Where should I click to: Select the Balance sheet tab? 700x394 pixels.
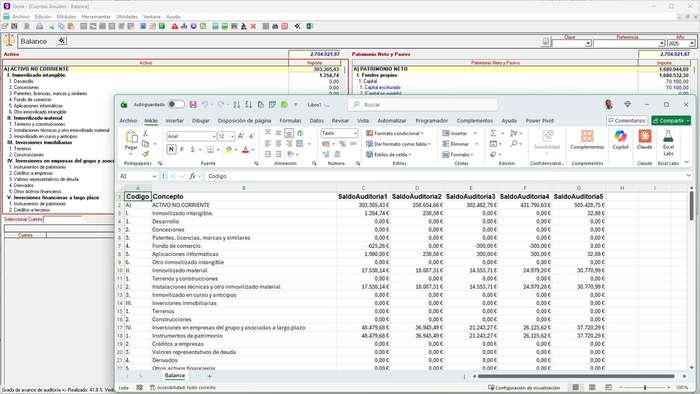pyautogui.click(x=175, y=376)
